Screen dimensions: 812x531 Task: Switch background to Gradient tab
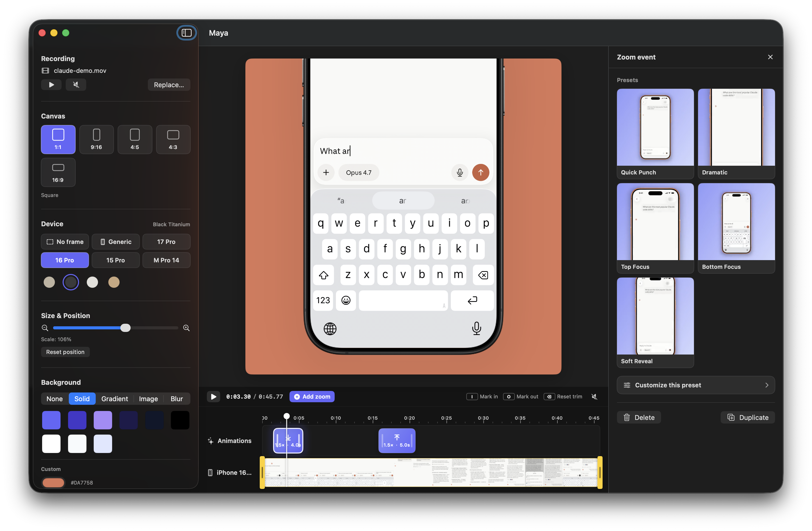(x=115, y=398)
